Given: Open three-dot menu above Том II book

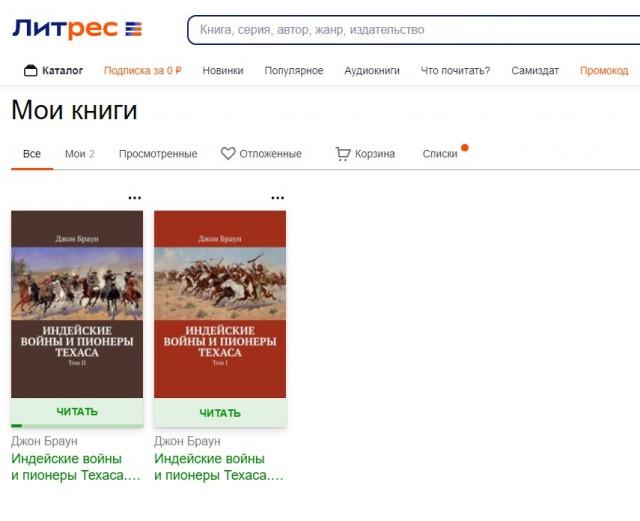Looking at the screenshot, I should coord(135,198).
